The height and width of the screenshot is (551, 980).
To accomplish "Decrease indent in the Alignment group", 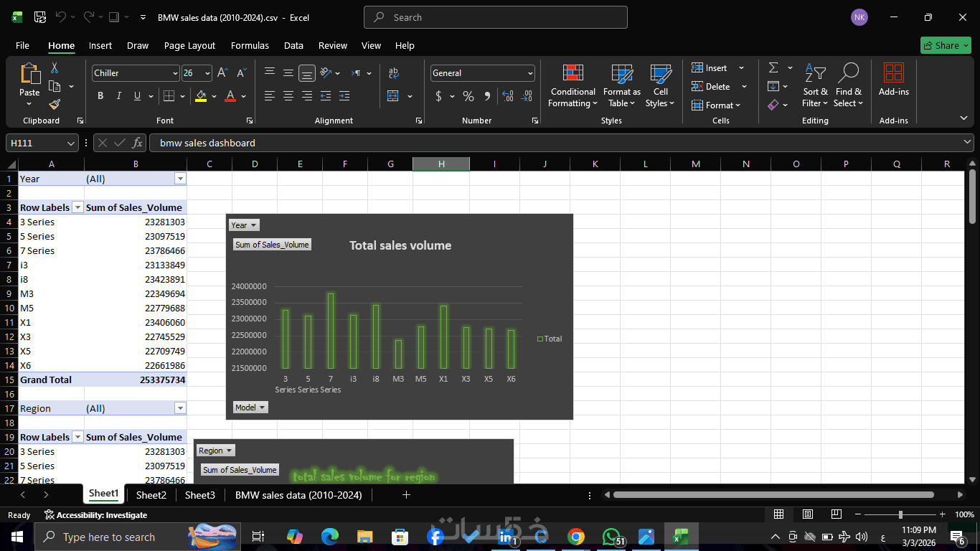I will (326, 96).
